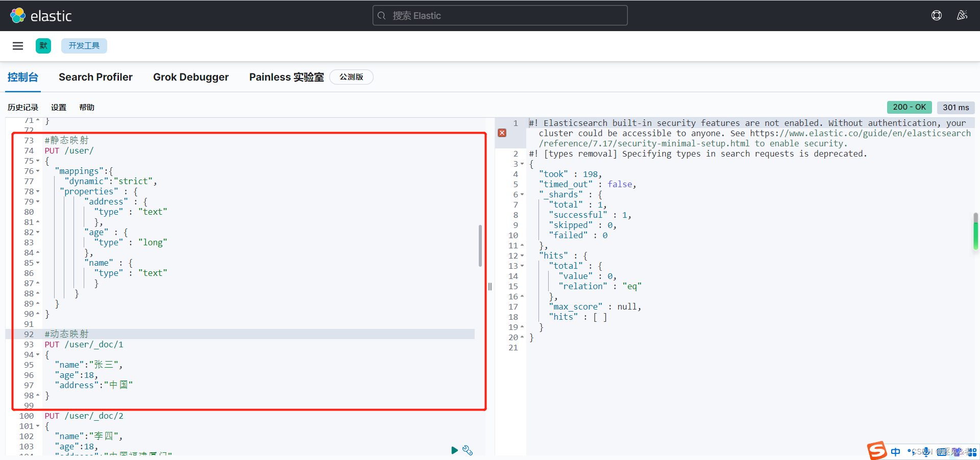The image size is (980, 460).
Task: Click the error badge on response line 1
Action: click(502, 133)
